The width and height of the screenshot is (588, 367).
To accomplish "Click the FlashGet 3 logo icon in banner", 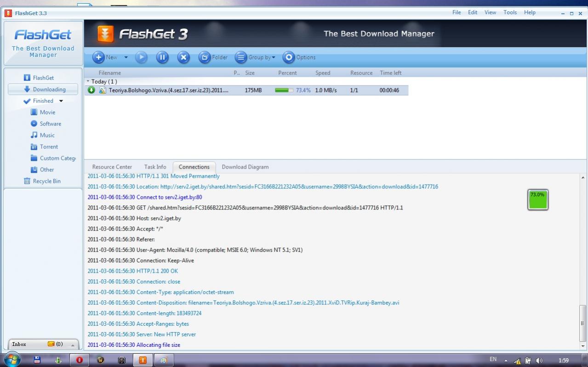I will pos(106,34).
